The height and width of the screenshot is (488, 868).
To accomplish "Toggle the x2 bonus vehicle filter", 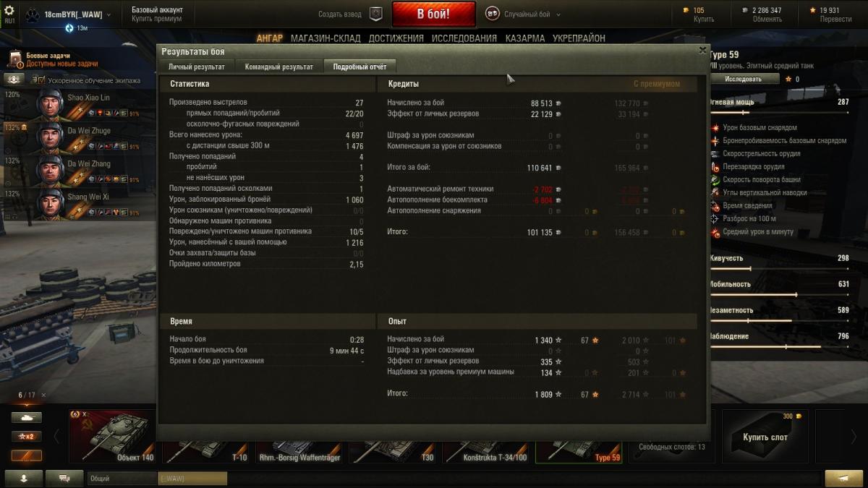I will click(x=26, y=437).
